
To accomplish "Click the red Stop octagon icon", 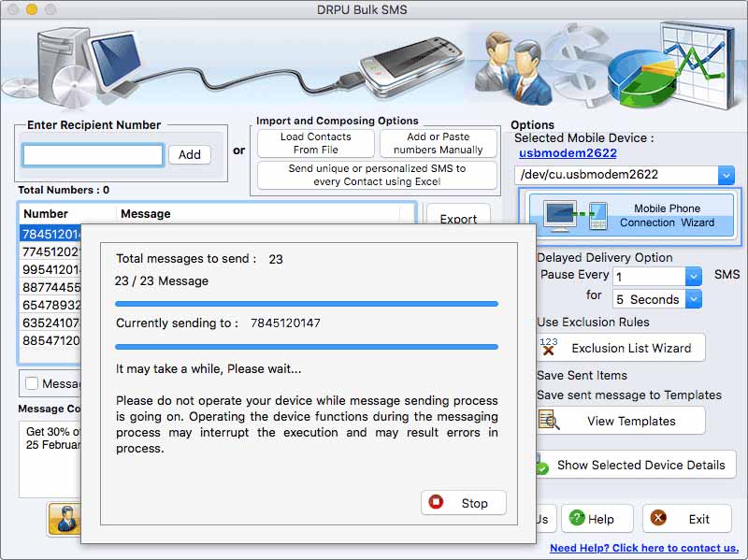I will [x=434, y=502].
